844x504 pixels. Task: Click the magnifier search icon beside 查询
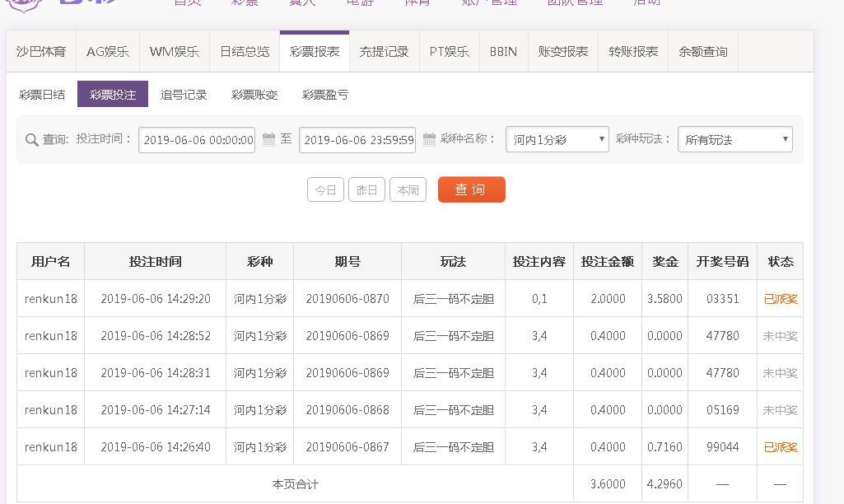(x=32, y=140)
